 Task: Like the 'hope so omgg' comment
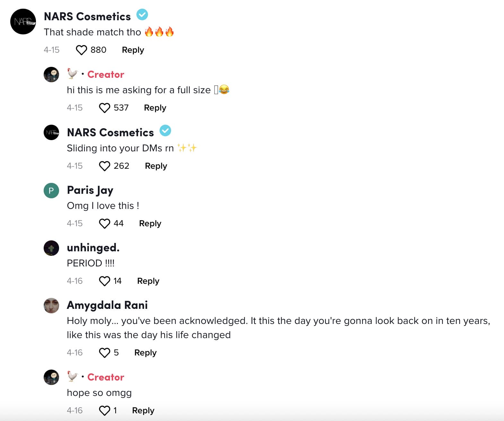click(104, 411)
